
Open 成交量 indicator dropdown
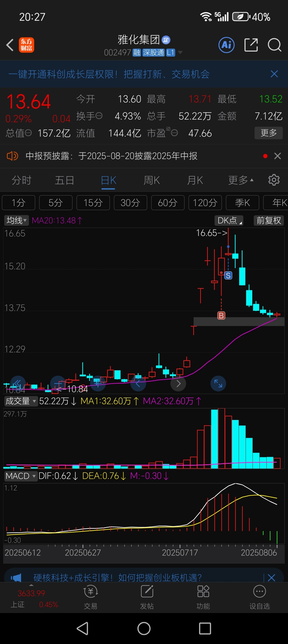[x=21, y=401]
